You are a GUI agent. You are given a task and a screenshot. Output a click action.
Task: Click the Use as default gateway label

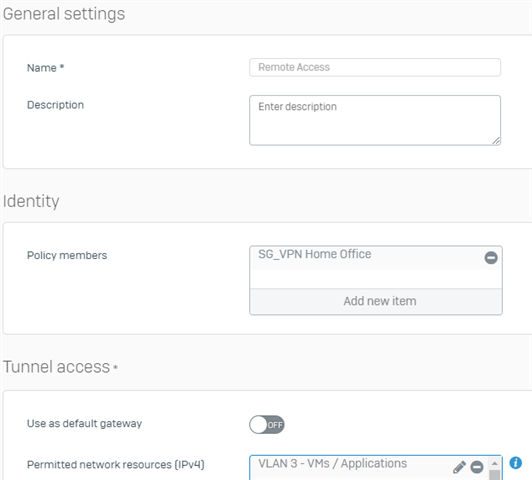coord(84,424)
